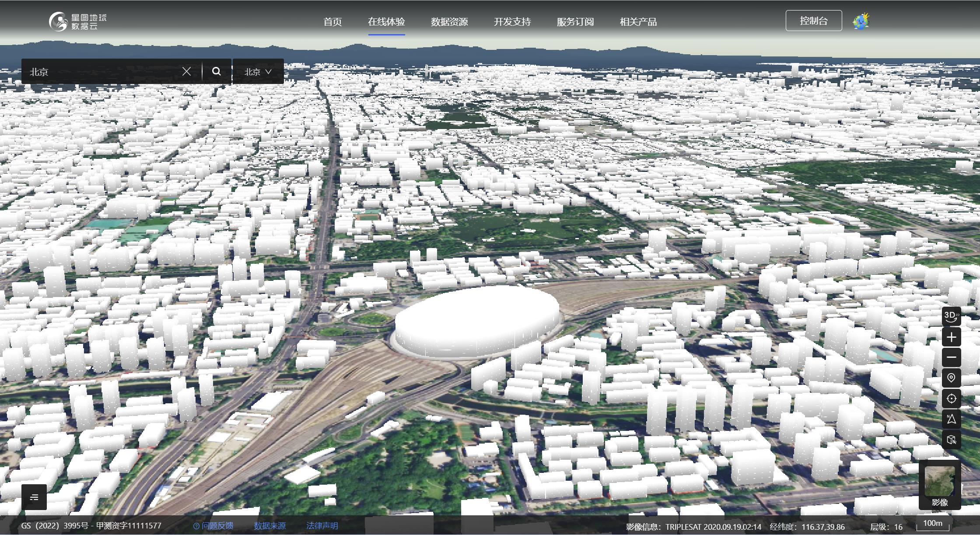The width and height of the screenshot is (980, 535).
Task: Click the 问题反馈 question mark icon
Action: 196,526
